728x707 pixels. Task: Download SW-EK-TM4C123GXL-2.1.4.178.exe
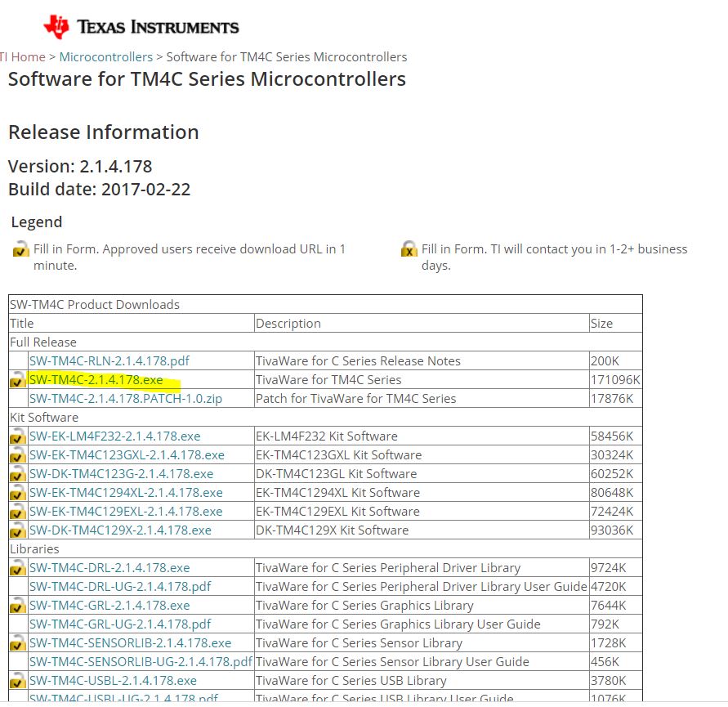click(127, 454)
